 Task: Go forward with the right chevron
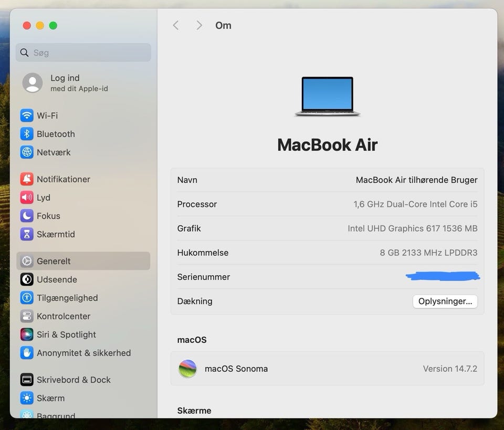pos(199,25)
